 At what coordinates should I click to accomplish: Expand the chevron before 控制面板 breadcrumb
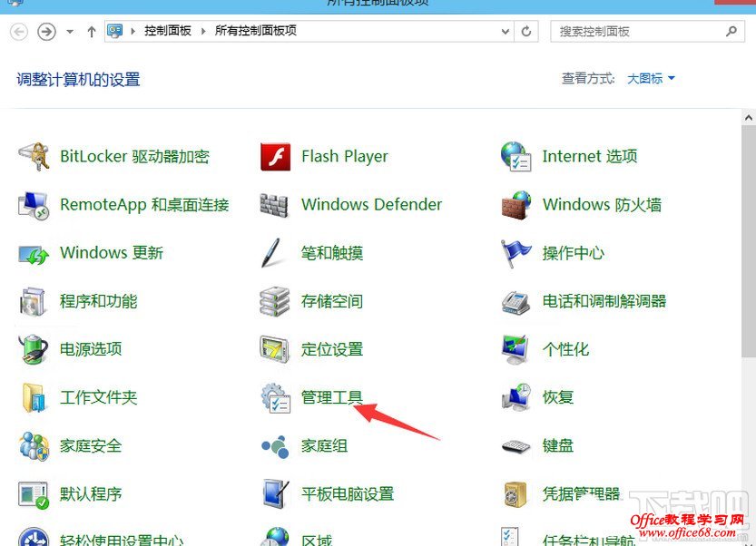click(133, 32)
